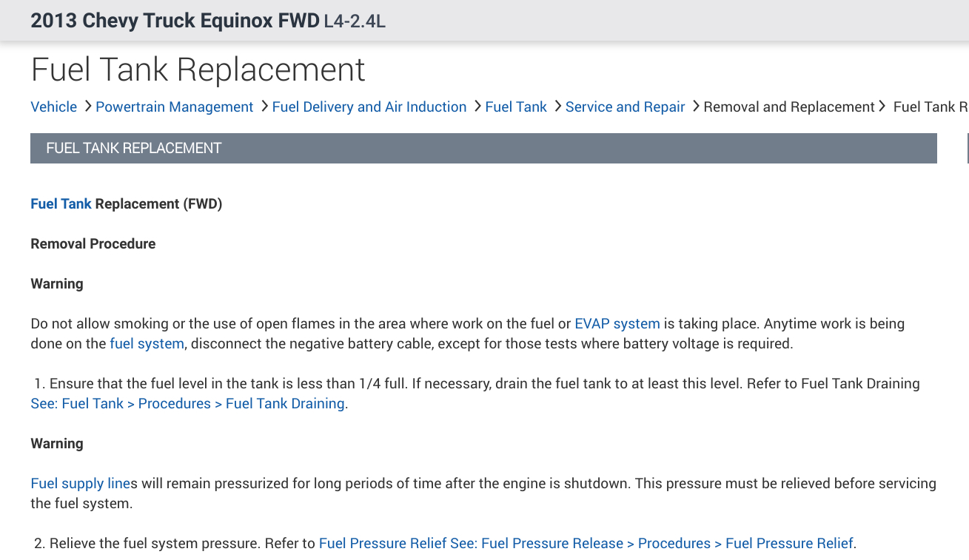The width and height of the screenshot is (969, 560).
Task: Click the Vehicle breadcrumb link
Action: pos(53,107)
